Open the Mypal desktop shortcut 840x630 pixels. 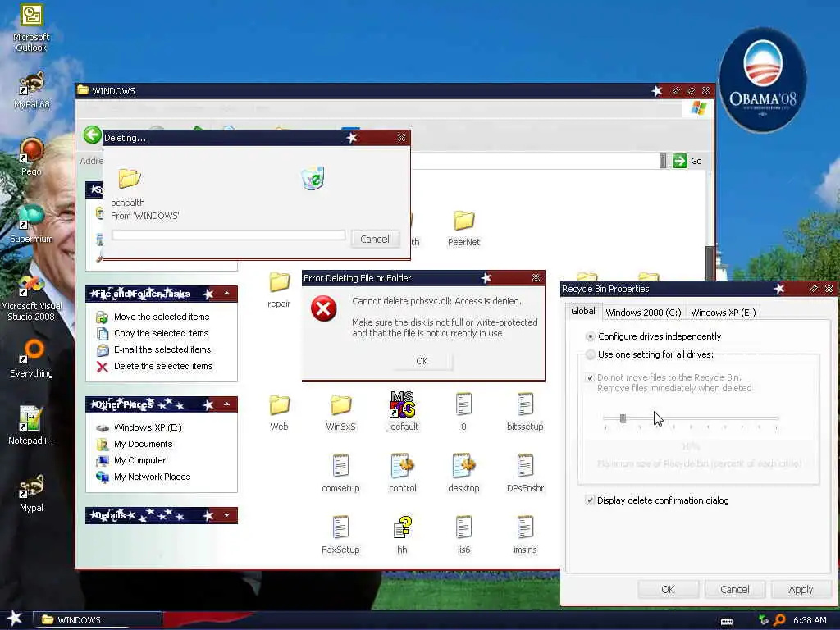[x=31, y=493]
